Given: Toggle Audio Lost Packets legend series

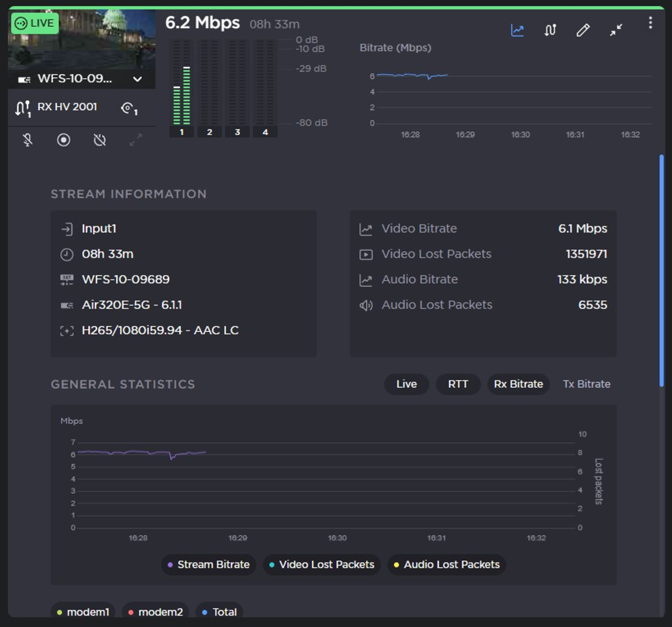Looking at the screenshot, I should pos(447,564).
